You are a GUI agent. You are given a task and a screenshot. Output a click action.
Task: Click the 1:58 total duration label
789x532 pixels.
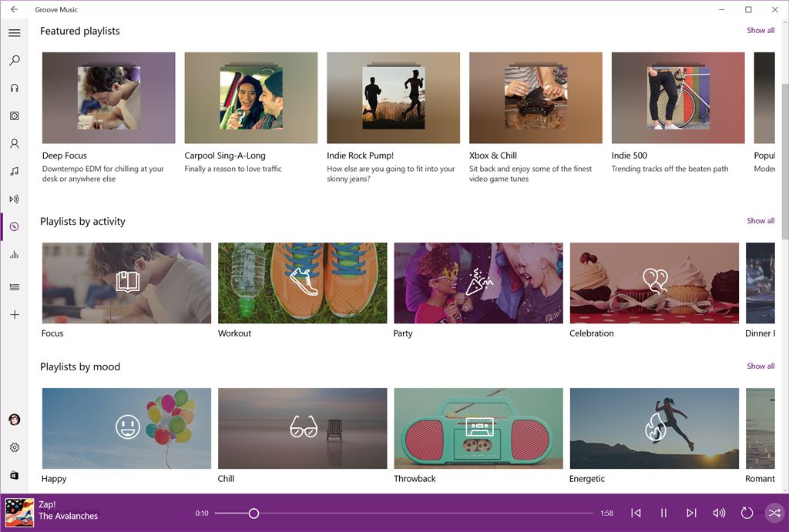(x=607, y=514)
